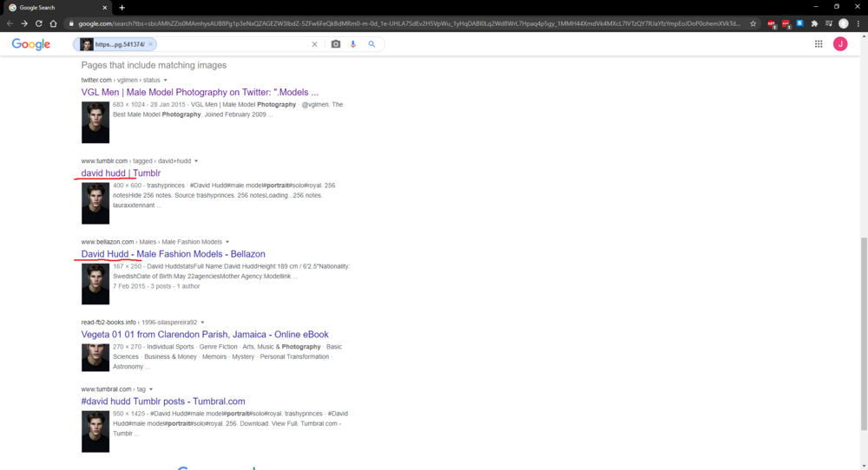
Task: Open a new browser tab
Action: click(122, 8)
